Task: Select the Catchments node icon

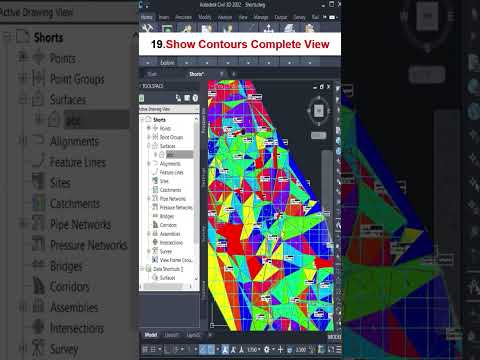Action: 155,190
